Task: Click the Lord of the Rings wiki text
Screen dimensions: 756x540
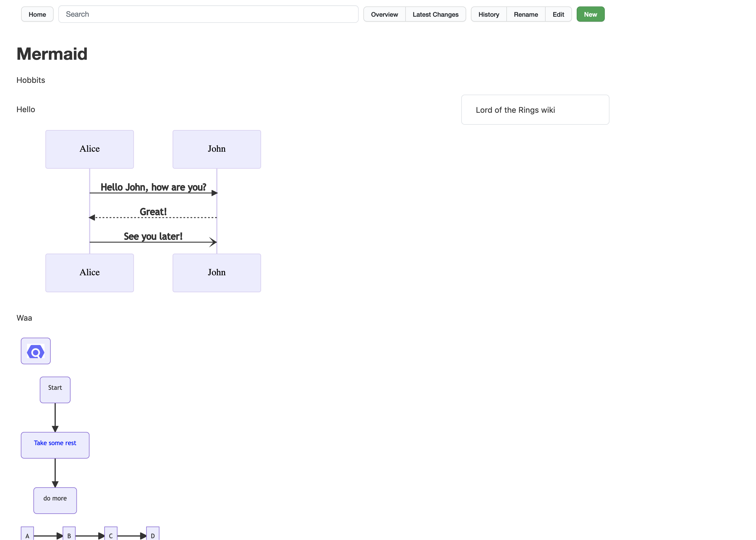Action: pyautogui.click(x=515, y=110)
